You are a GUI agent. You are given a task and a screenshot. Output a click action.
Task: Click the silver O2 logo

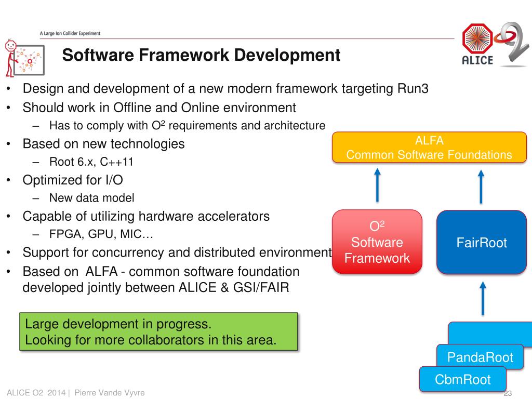click(x=513, y=44)
